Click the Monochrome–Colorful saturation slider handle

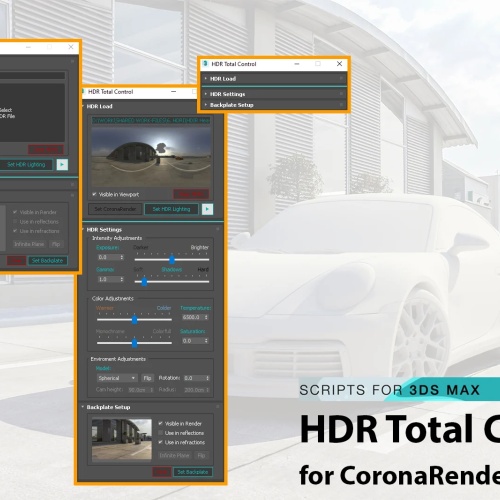134,342
